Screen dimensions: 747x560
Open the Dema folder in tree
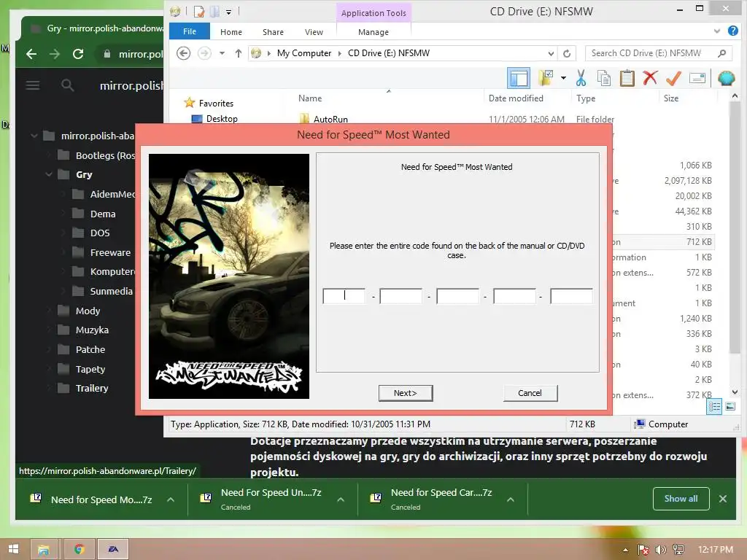pos(102,214)
